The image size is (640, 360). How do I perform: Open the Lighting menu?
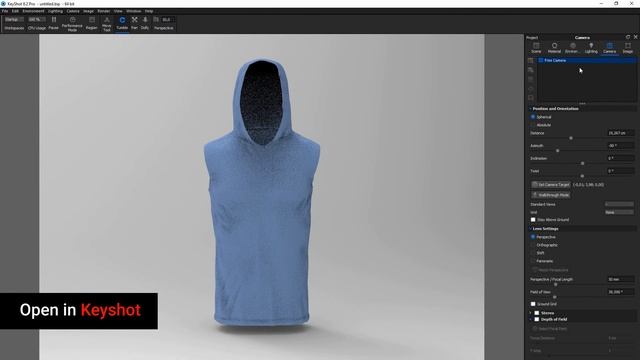(56, 11)
